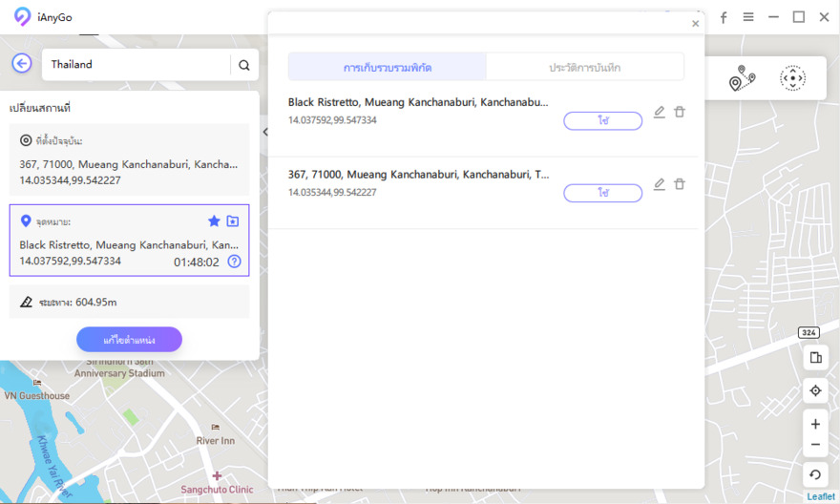The width and height of the screenshot is (840, 504).
Task: Edit the Black Ristretto entry name
Action: pyautogui.click(x=660, y=112)
